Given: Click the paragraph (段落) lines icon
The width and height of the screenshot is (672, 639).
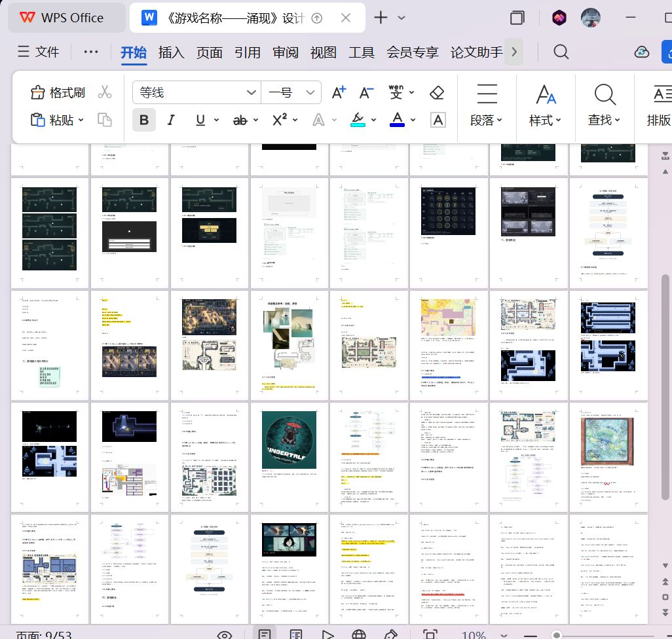Looking at the screenshot, I should tap(487, 94).
